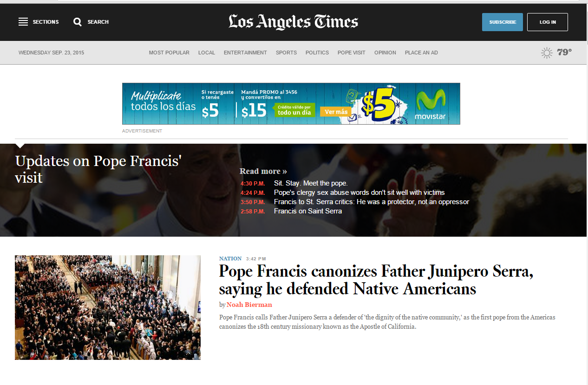Go to the Local section
Image resolution: width=588 pixels, height=385 pixels.
(x=207, y=53)
